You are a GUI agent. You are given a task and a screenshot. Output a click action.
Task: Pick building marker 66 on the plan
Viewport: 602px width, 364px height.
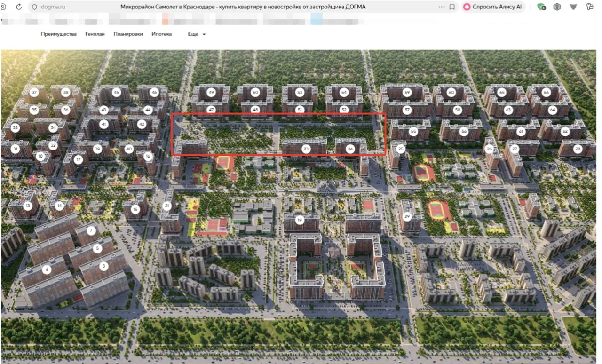[546, 93]
